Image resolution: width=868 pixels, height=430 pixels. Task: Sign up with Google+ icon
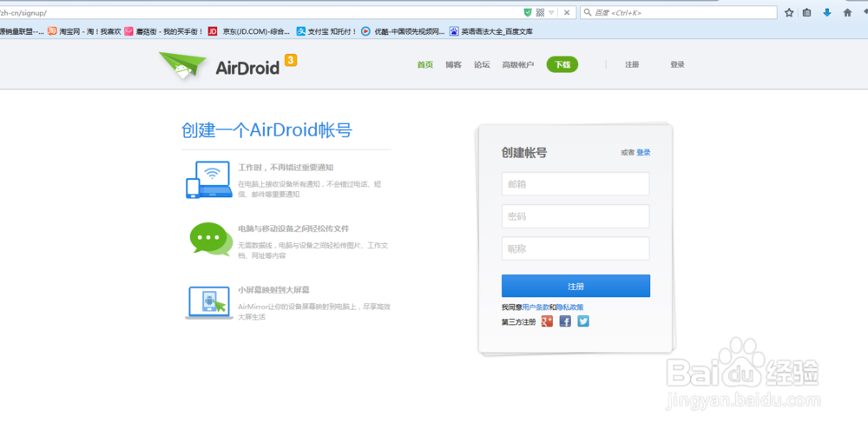tap(547, 321)
